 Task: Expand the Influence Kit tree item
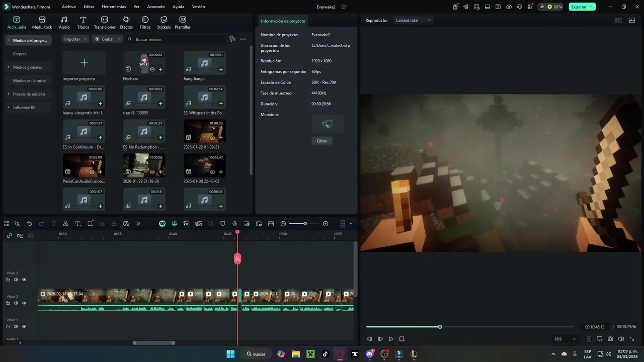pyautogui.click(x=9, y=107)
